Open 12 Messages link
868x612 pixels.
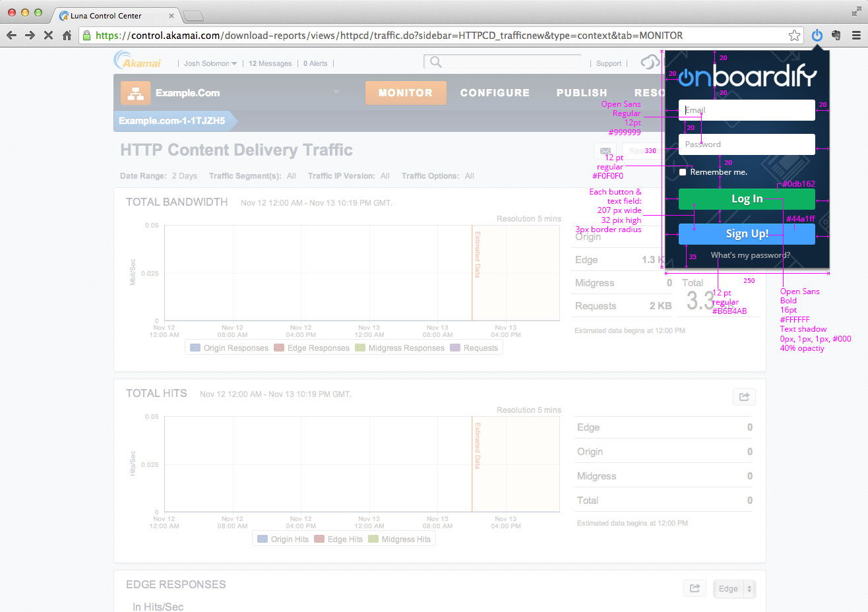[270, 64]
